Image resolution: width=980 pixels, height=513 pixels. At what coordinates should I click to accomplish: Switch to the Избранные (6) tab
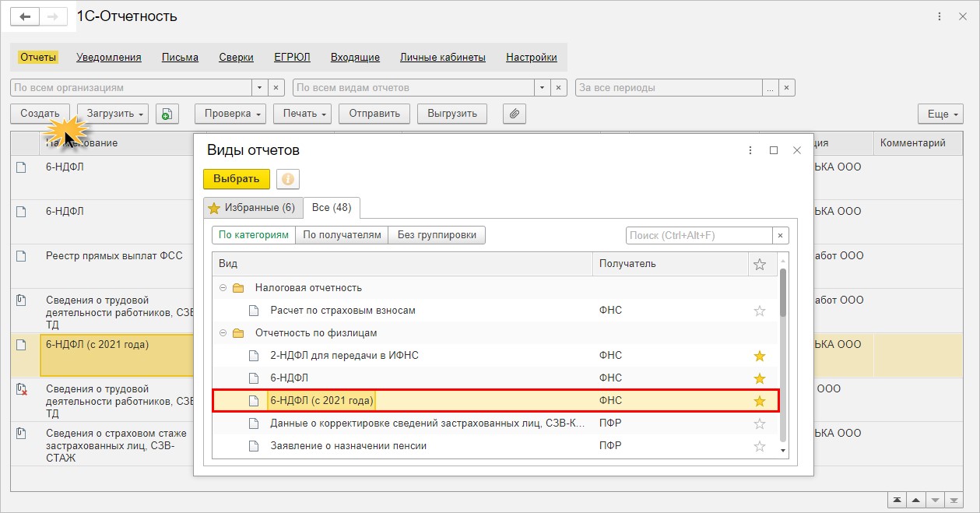pos(252,207)
